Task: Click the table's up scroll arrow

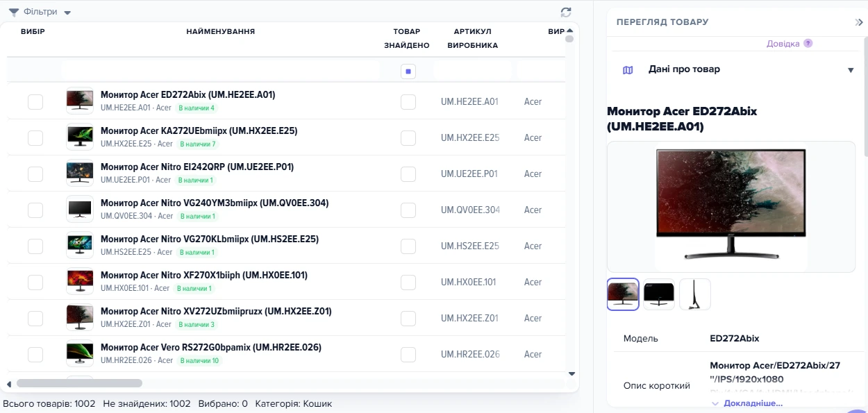Action: [569, 31]
